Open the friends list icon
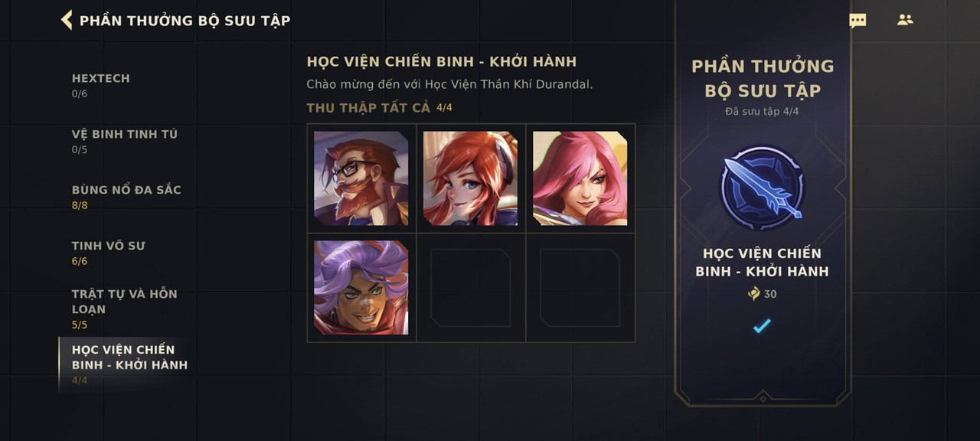 pyautogui.click(x=905, y=20)
